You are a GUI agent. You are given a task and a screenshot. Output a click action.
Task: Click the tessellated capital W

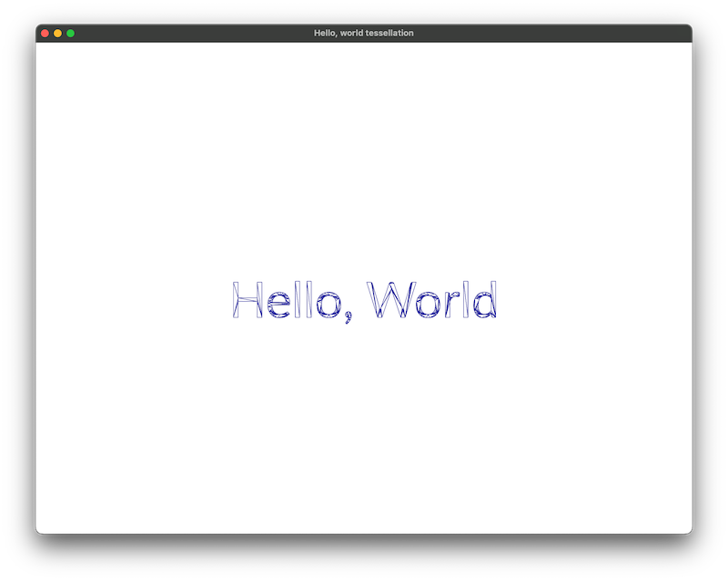(x=390, y=300)
